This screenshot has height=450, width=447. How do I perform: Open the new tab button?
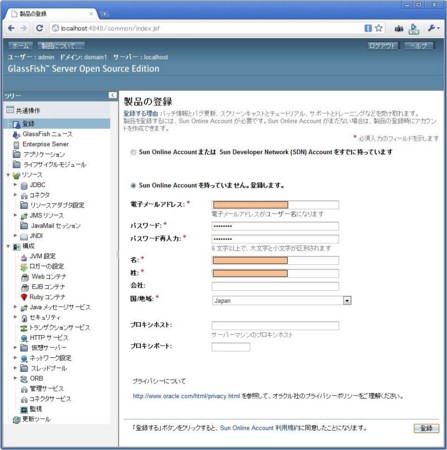coord(104,14)
